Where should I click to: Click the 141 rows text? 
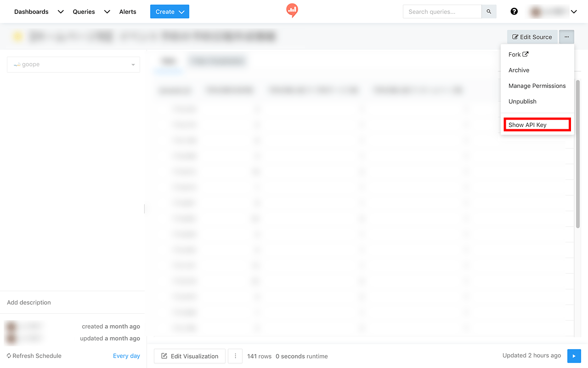(259, 356)
